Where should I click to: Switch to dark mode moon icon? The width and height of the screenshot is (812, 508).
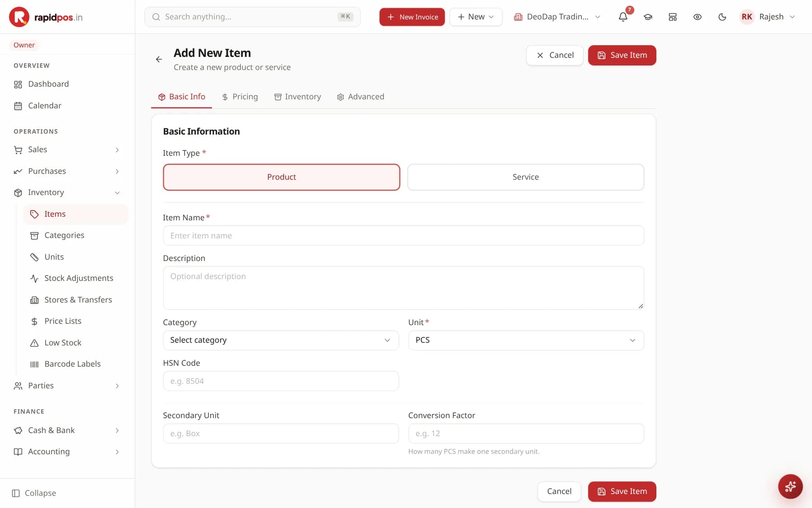722,17
